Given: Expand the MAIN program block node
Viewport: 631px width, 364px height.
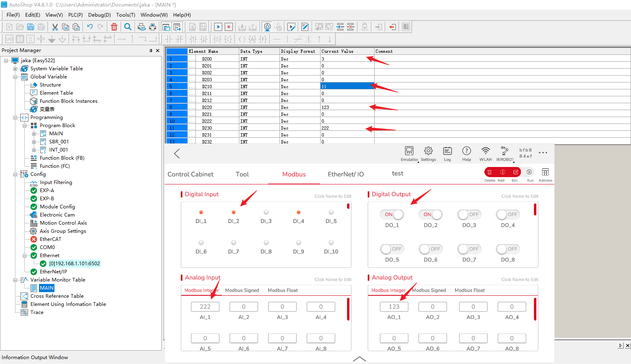Looking at the screenshot, I should click(34, 134).
